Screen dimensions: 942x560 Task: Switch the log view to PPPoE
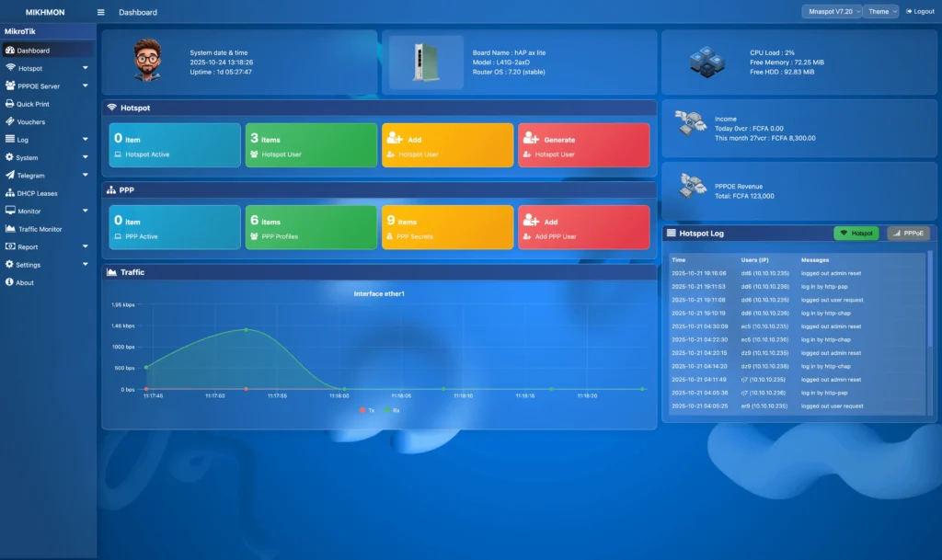[908, 234]
